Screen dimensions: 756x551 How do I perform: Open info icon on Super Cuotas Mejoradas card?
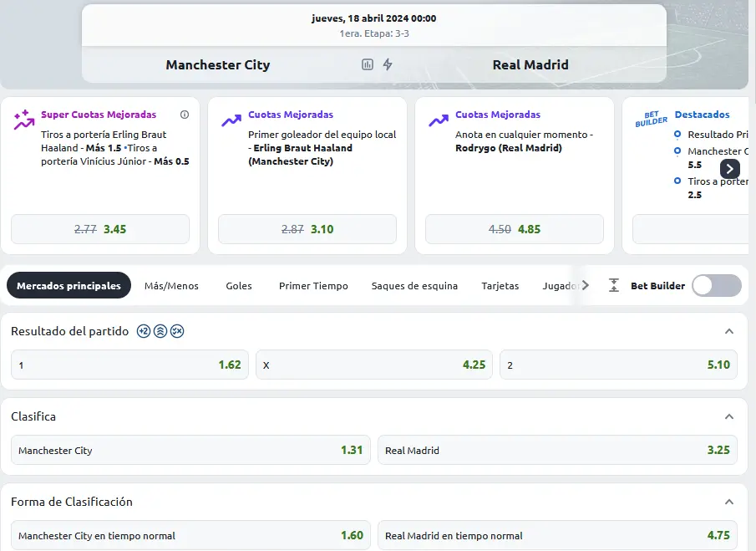coord(185,115)
